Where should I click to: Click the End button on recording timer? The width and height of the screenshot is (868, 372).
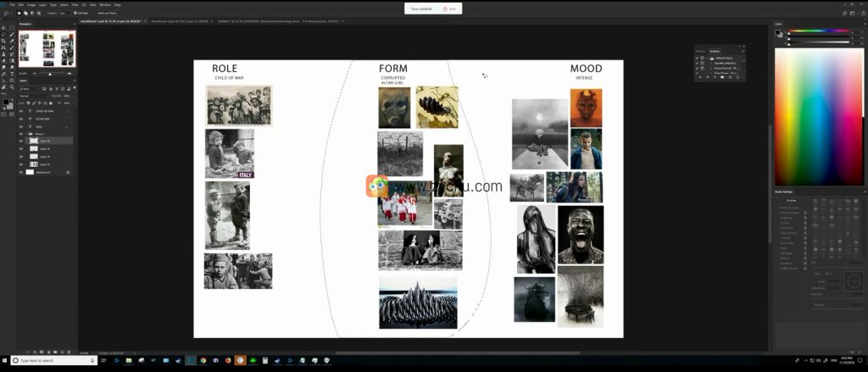[450, 8]
